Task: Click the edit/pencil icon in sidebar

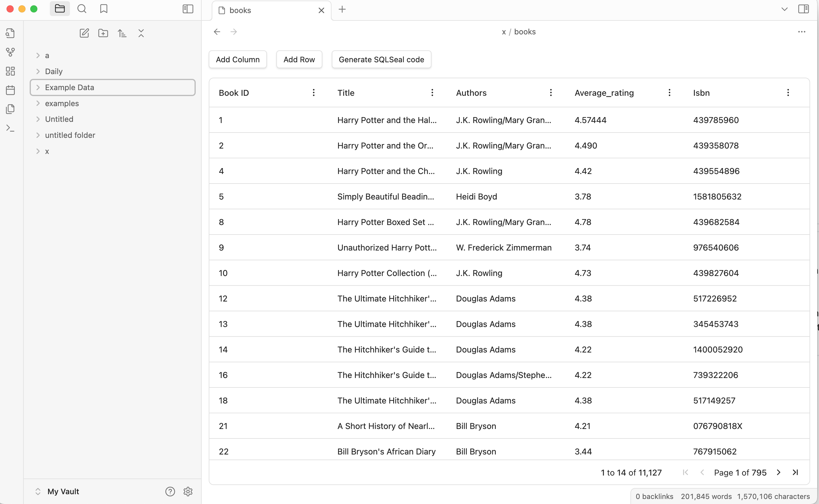Action: coord(84,33)
